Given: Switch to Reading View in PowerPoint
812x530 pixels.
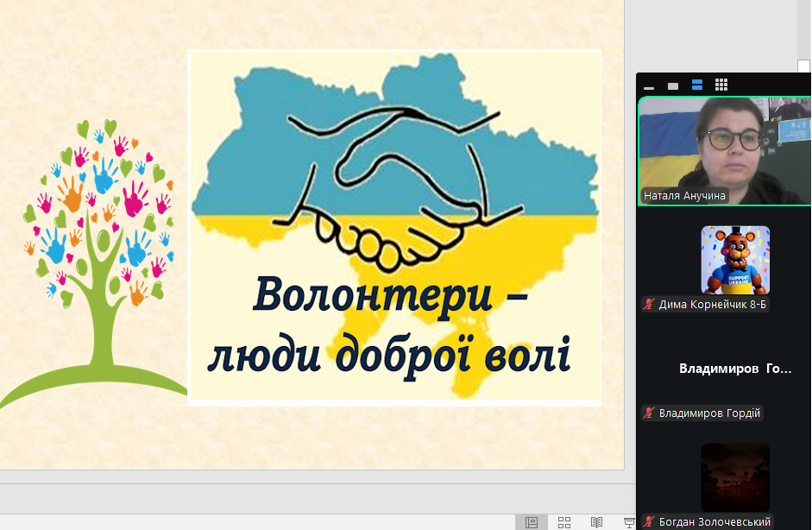Looking at the screenshot, I should (x=596, y=522).
